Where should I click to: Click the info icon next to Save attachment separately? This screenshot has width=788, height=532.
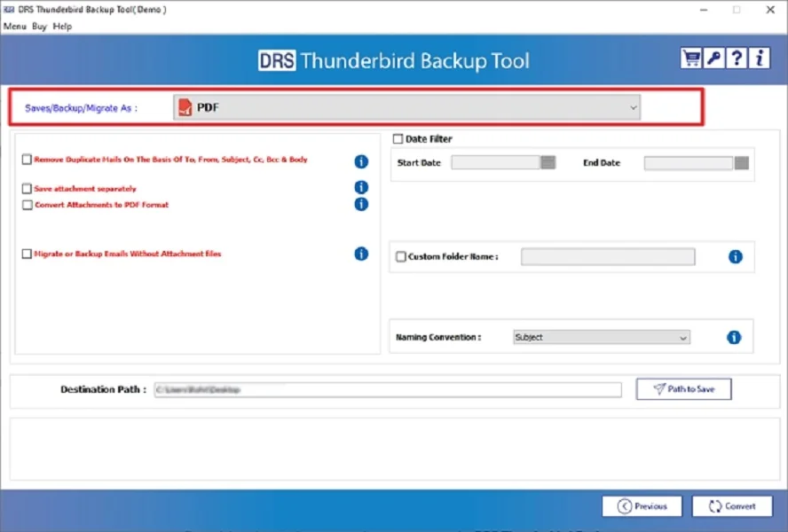click(x=360, y=187)
